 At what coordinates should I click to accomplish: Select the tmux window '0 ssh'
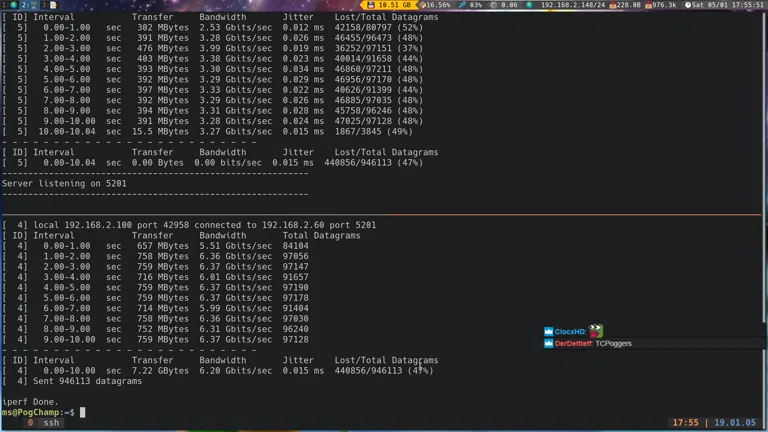pos(44,423)
